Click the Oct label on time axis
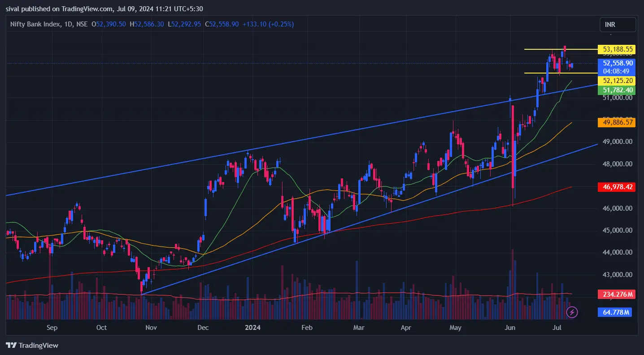This screenshot has height=355, width=644. pyautogui.click(x=102, y=328)
